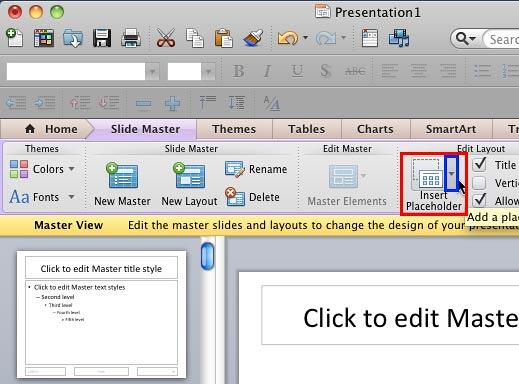Click the Redo arrow icon
This screenshot has width=519, height=384.
(326, 38)
